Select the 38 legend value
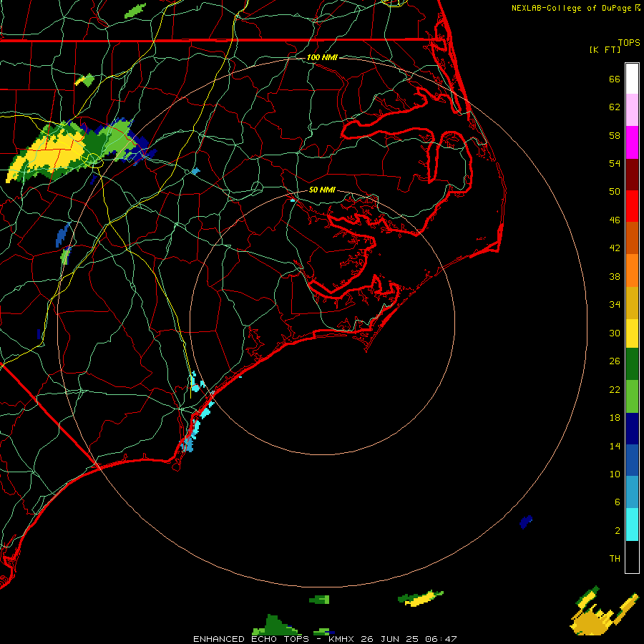 click(615, 276)
